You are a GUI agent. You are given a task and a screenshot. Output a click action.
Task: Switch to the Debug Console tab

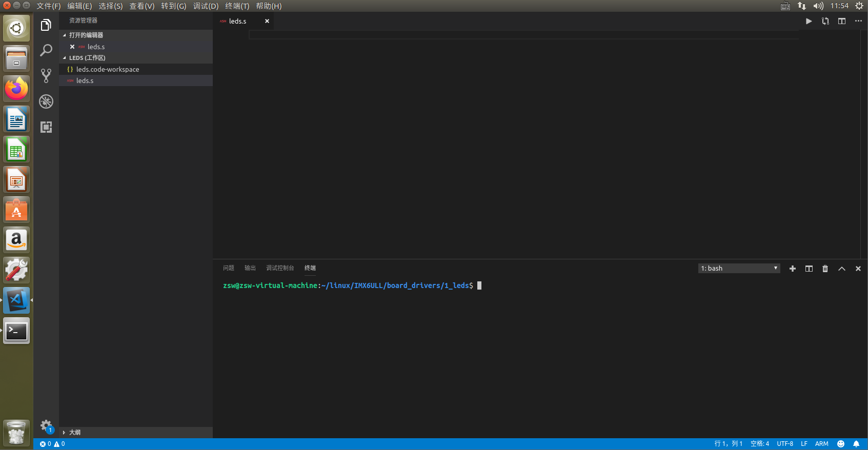coord(280,268)
